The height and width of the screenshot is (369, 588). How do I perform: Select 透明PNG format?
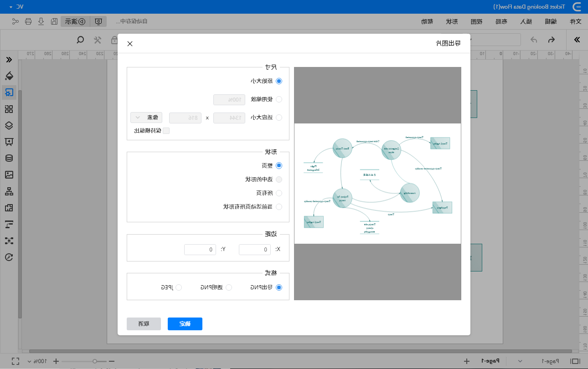(x=229, y=287)
